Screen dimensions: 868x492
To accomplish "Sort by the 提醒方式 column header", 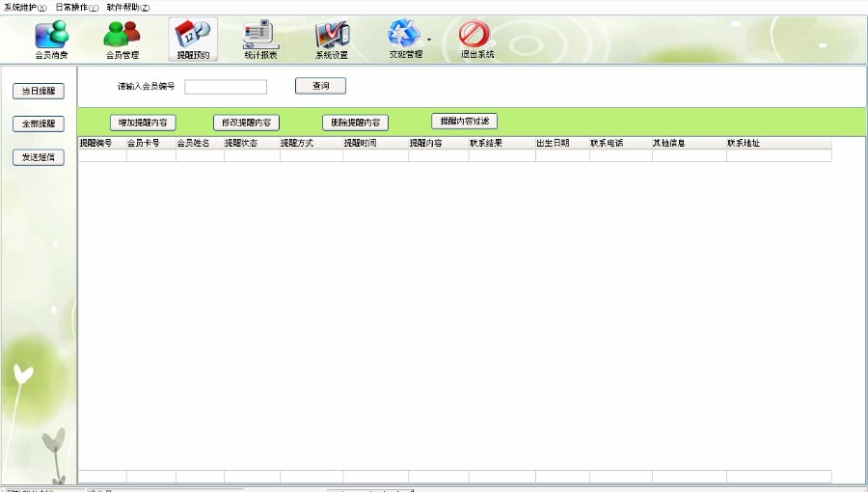I will coord(312,143).
